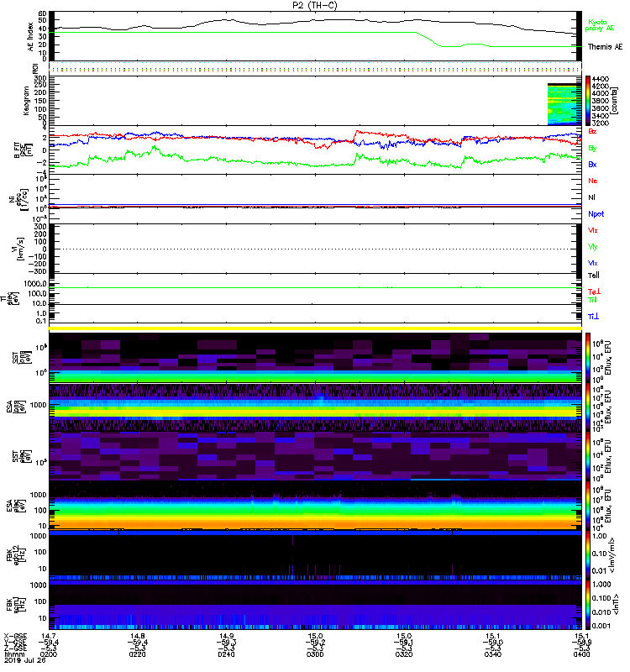This screenshot has height=672, width=630.
Task: Click the 0320 time tick label
Action: click(404, 654)
